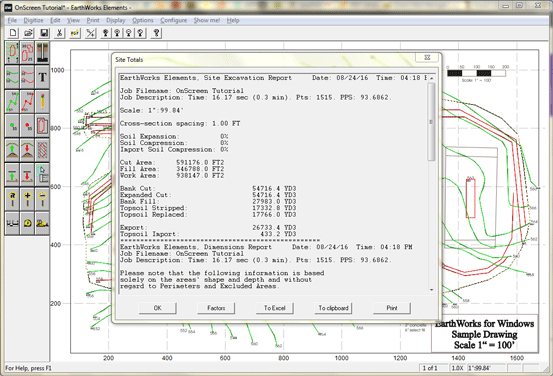Select the red numbered areas tool
The width and height of the screenshot is (553, 376).
pos(27,53)
